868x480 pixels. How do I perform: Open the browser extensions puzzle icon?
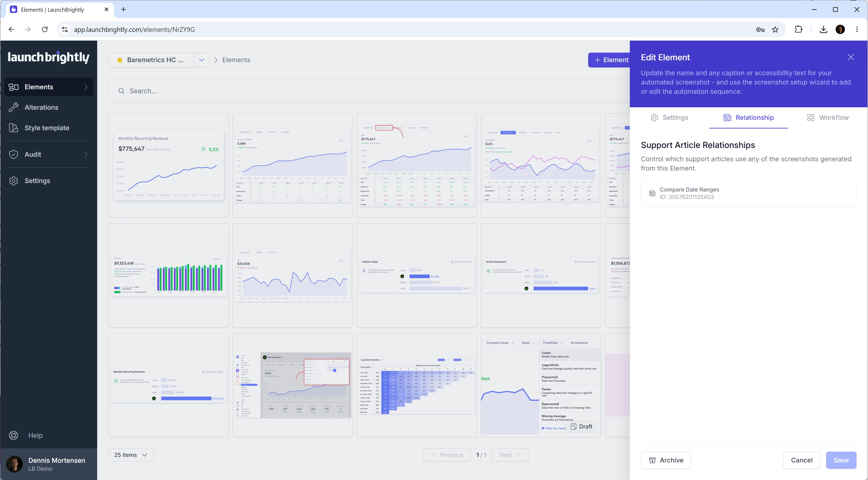[799, 30]
